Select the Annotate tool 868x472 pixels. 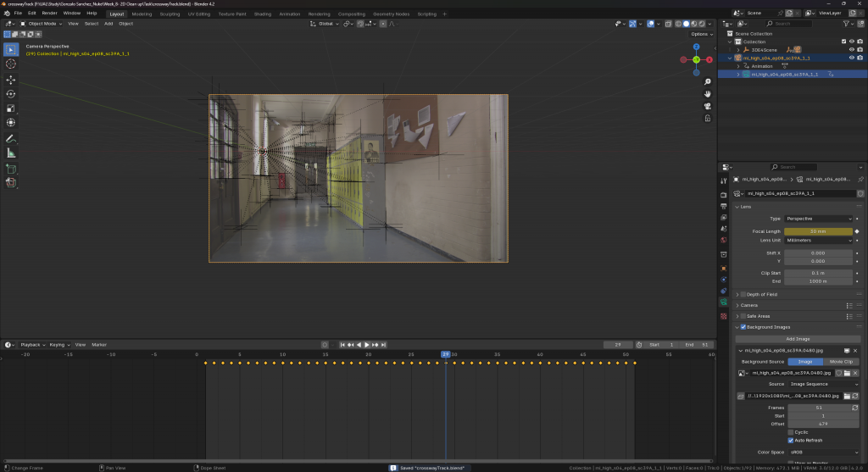point(10,139)
